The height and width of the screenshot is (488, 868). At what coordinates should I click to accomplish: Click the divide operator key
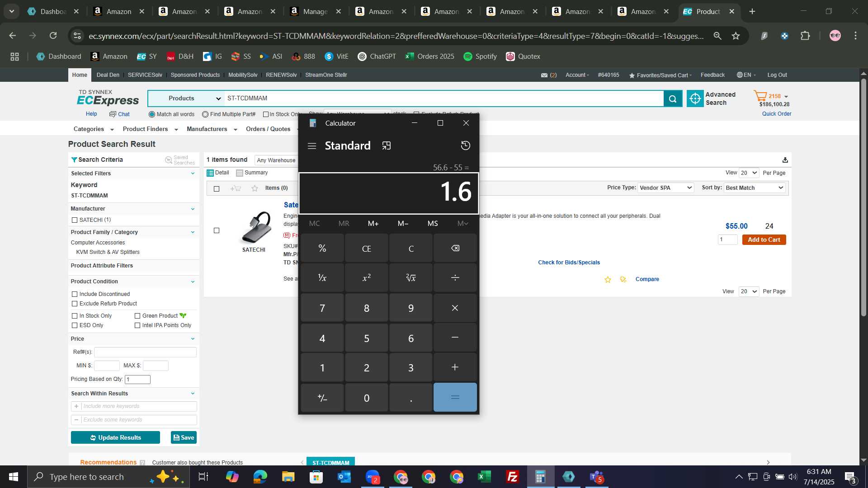455,278
